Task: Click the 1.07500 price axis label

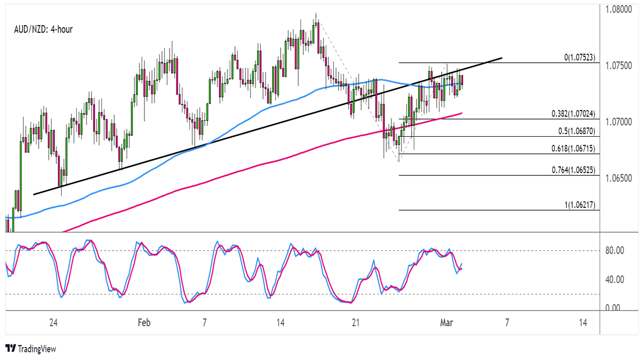Action: (618, 65)
